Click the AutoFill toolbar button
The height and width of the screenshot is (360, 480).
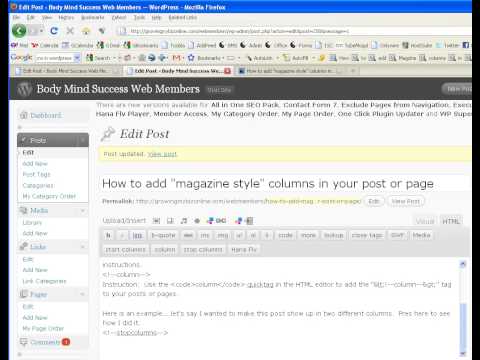296,58
